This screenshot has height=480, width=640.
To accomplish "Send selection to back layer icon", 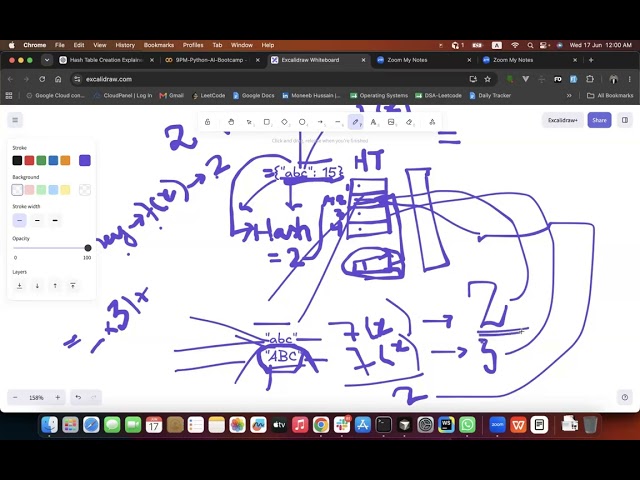I will [x=19, y=286].
